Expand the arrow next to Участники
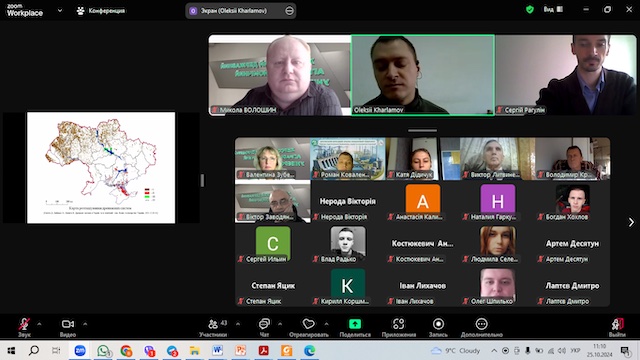Viewport: 640px width, 360px height. [238, 324]
